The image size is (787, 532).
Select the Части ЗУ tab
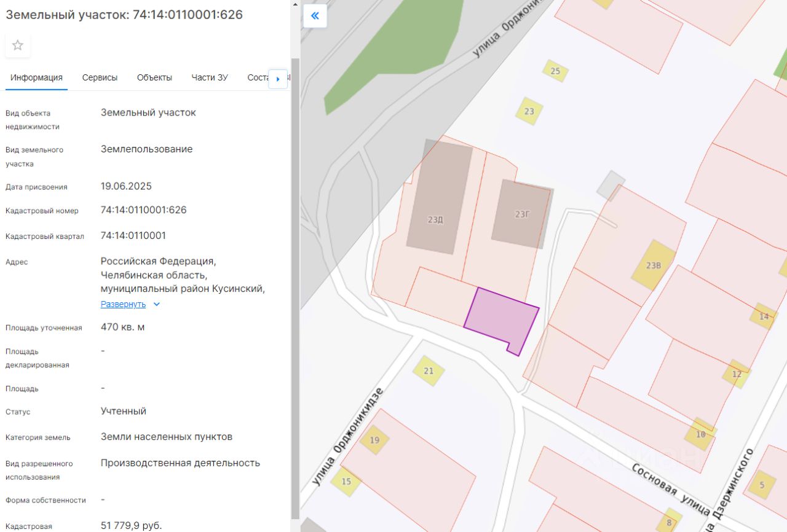pos(210,77)
